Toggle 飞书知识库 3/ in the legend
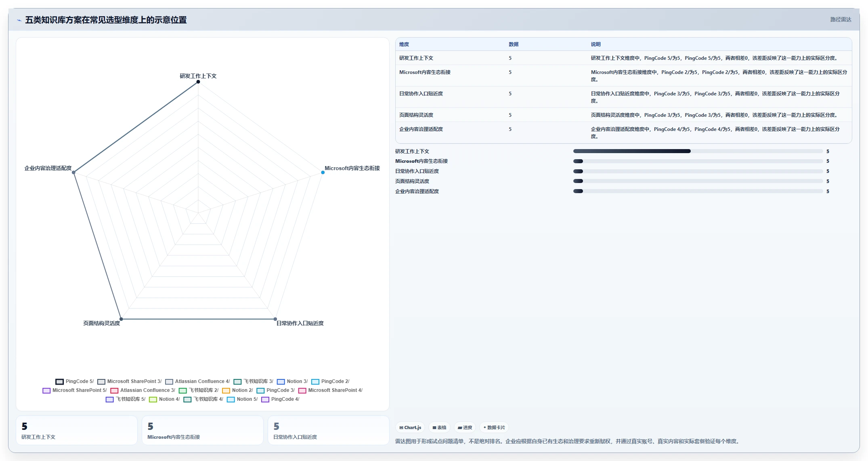 [x=253, y=381]
